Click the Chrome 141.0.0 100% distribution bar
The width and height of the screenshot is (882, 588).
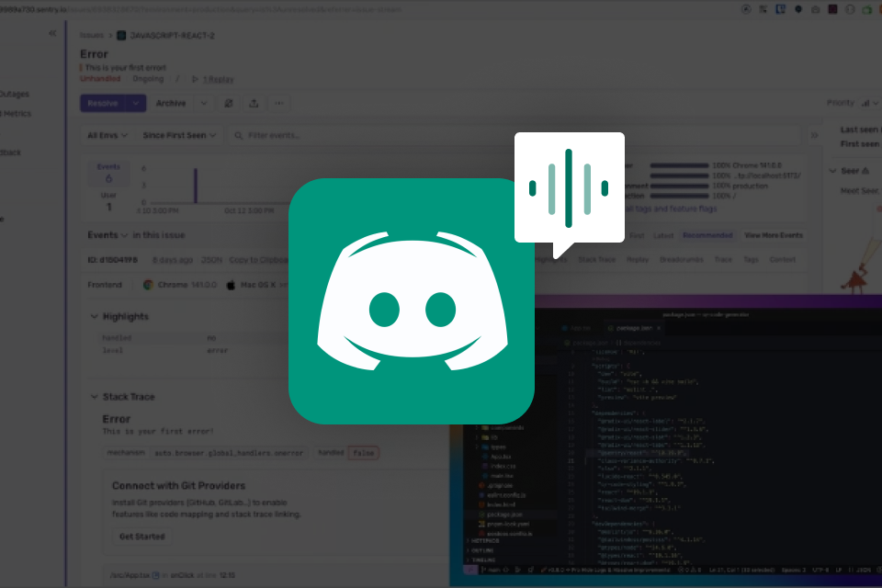[x=679, y=165]
